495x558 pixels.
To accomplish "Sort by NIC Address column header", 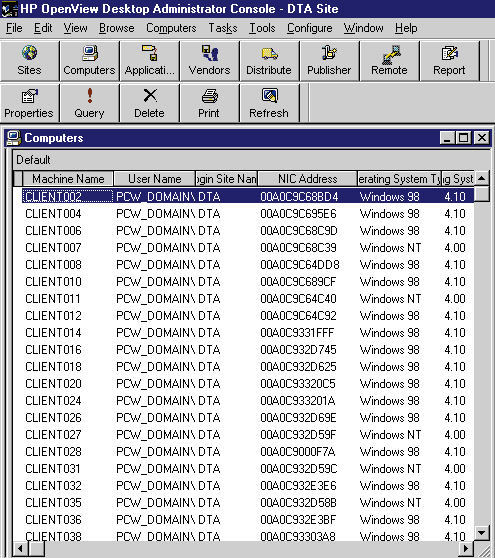I will click(x=307, y=179).
